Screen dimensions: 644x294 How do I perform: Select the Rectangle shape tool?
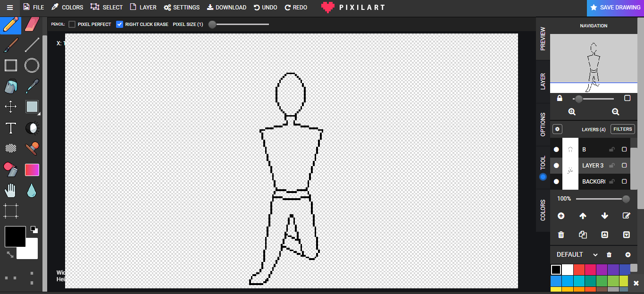click(11, 65)
